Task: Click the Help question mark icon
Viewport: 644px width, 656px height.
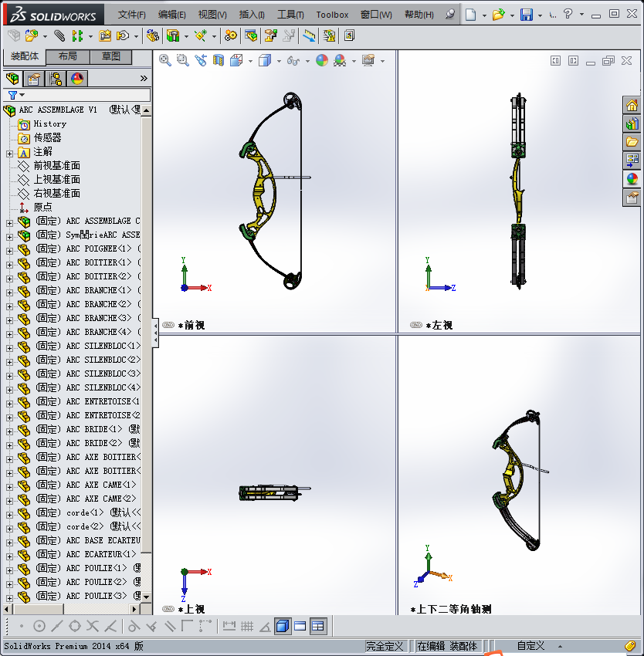Action: [568, 14]
